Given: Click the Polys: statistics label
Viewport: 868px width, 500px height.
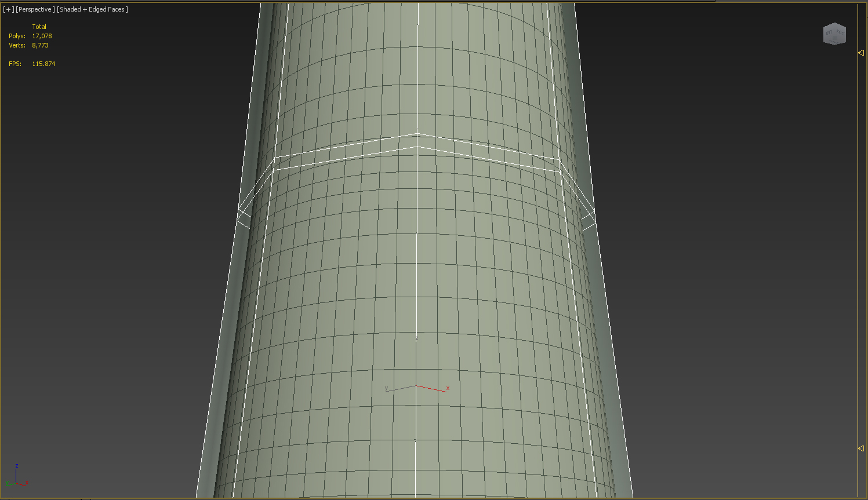Looking at the screenshot, I should tap(17, 36).
